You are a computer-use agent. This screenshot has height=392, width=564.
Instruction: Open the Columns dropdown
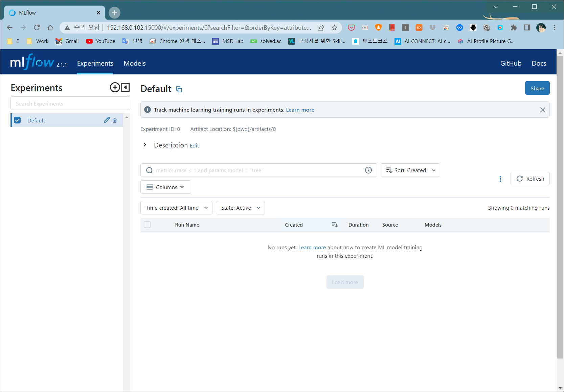(x=165, y=187)
